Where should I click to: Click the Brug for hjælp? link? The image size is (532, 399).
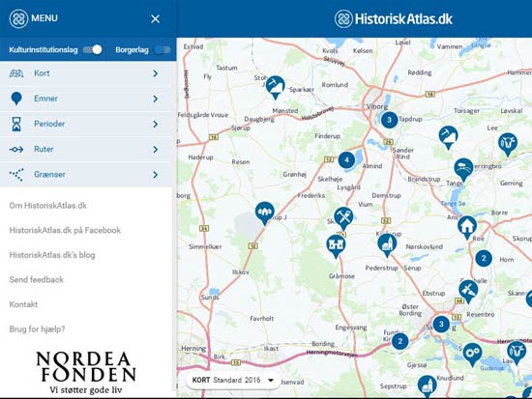point(37,329)
